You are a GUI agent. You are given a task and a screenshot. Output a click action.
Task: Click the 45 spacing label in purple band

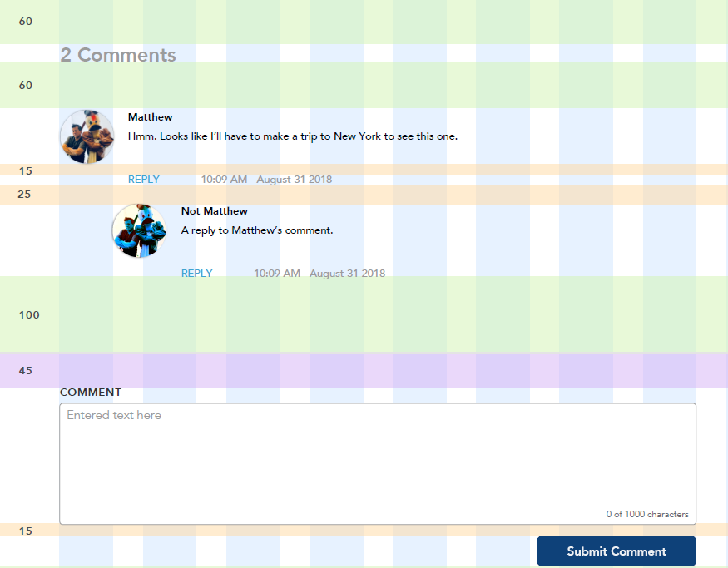click(26, 371)
